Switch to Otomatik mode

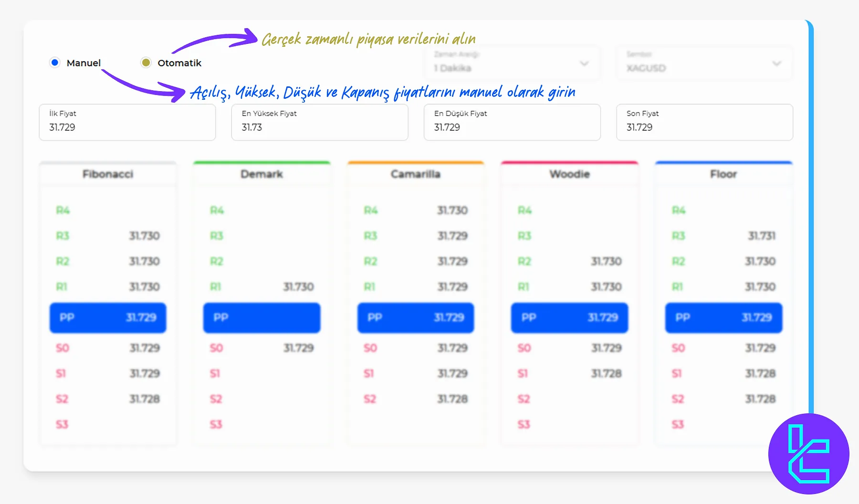click(x=146, y=62)
